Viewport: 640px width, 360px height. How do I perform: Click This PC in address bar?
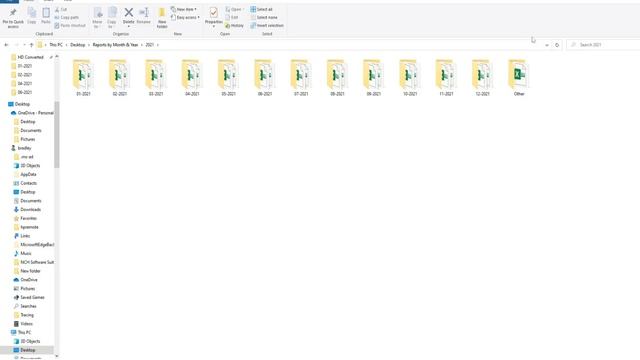(56, 45)
